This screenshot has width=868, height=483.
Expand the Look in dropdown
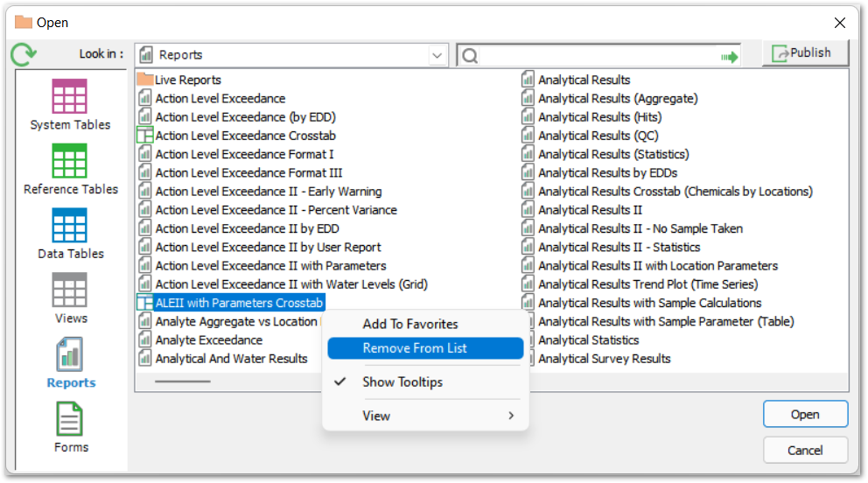(437, 55)
